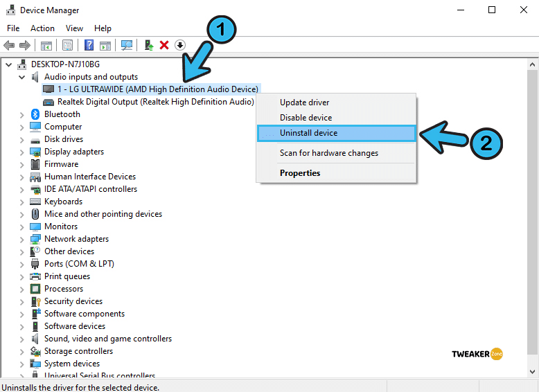539x392 pixels.
Task: Click the Processors category icon
Action: pos(35,289)
